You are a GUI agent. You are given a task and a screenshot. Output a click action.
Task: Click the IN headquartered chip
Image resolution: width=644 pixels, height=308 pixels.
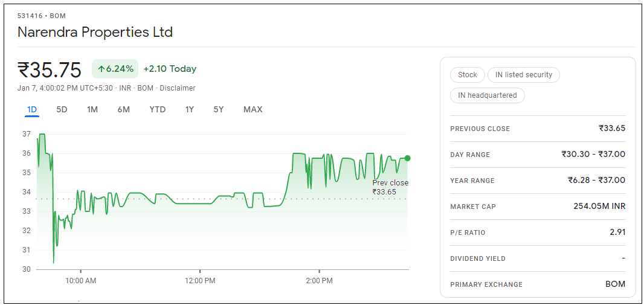coord(487,95)
